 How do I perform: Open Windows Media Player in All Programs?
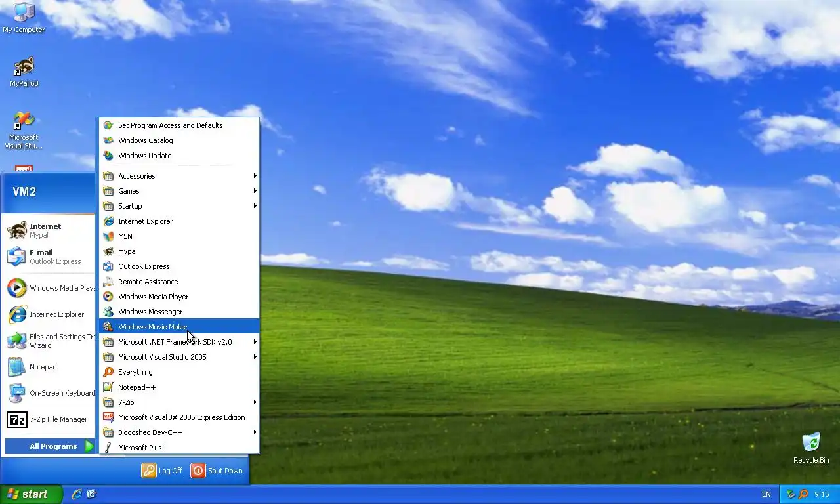point(179,297)
